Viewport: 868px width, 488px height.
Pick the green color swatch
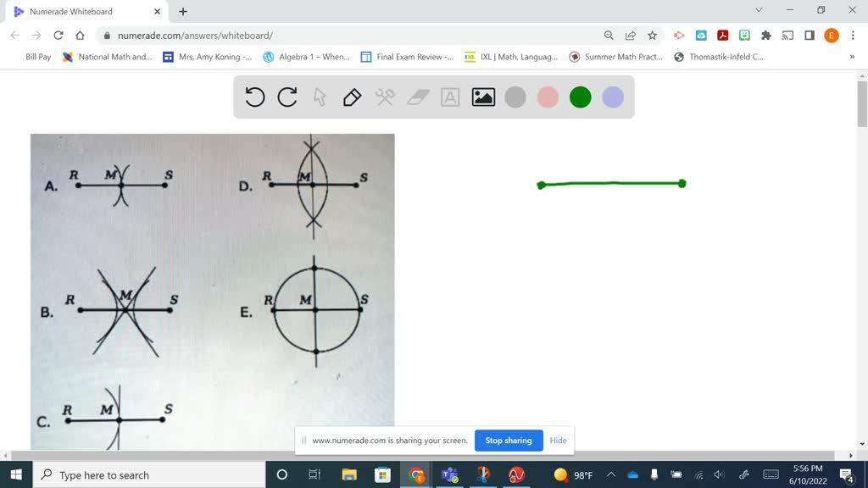pyautogui.click(x=580, y=97)
